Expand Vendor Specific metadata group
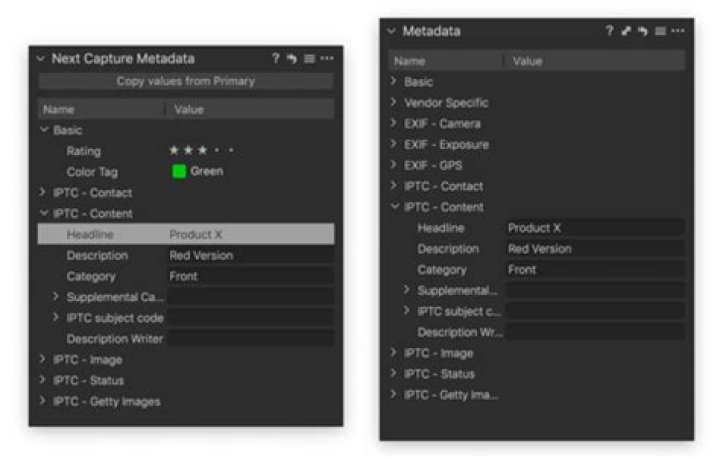This screenshot has height=459, width=720. tap(394, 103)
